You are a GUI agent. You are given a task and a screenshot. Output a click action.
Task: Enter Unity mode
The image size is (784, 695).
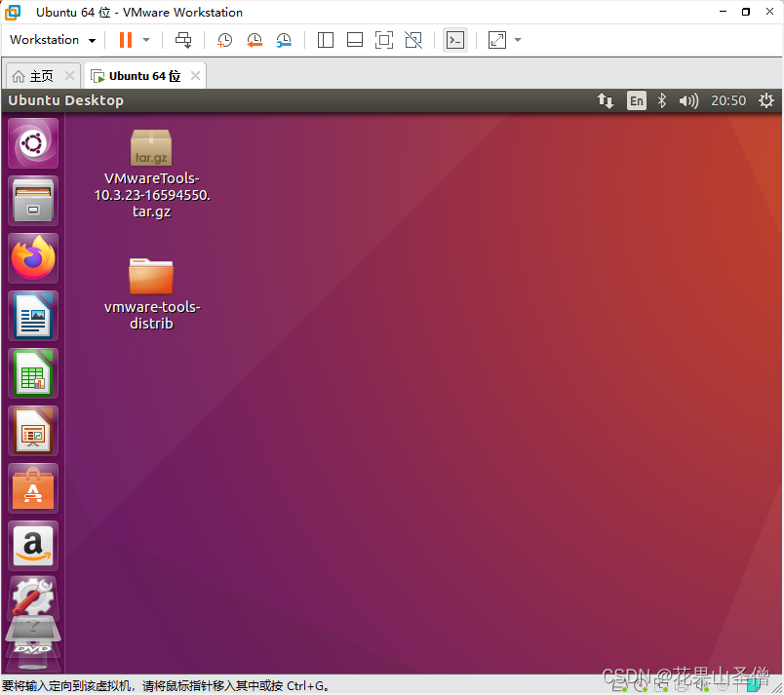(x=413, y=40)
